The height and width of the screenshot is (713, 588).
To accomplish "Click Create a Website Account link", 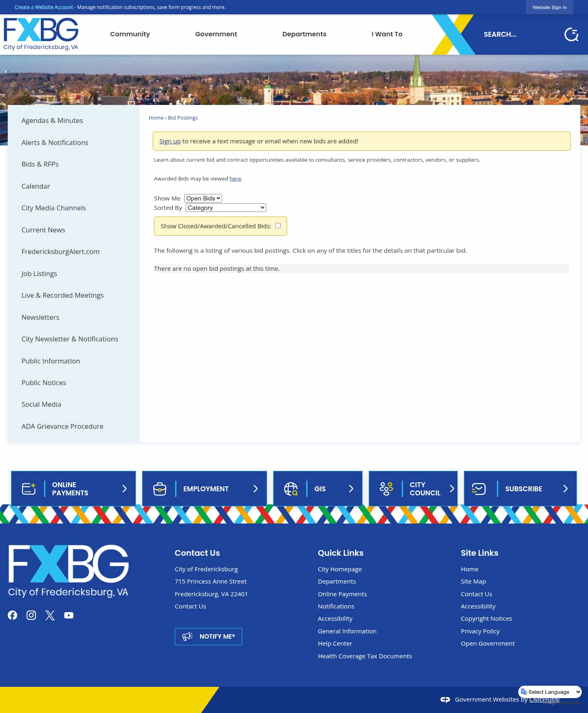I will (x=44, y=7).
